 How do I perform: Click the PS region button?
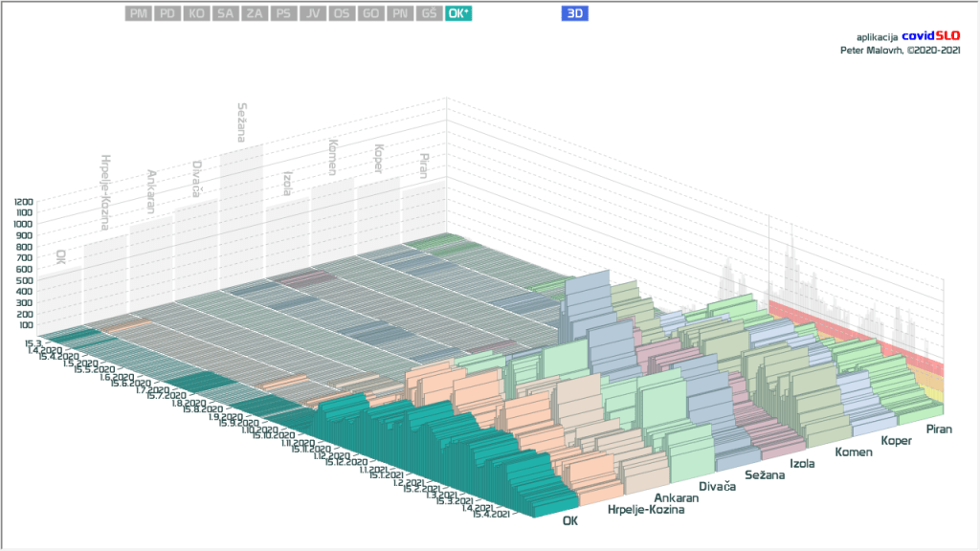pos(283,13)
